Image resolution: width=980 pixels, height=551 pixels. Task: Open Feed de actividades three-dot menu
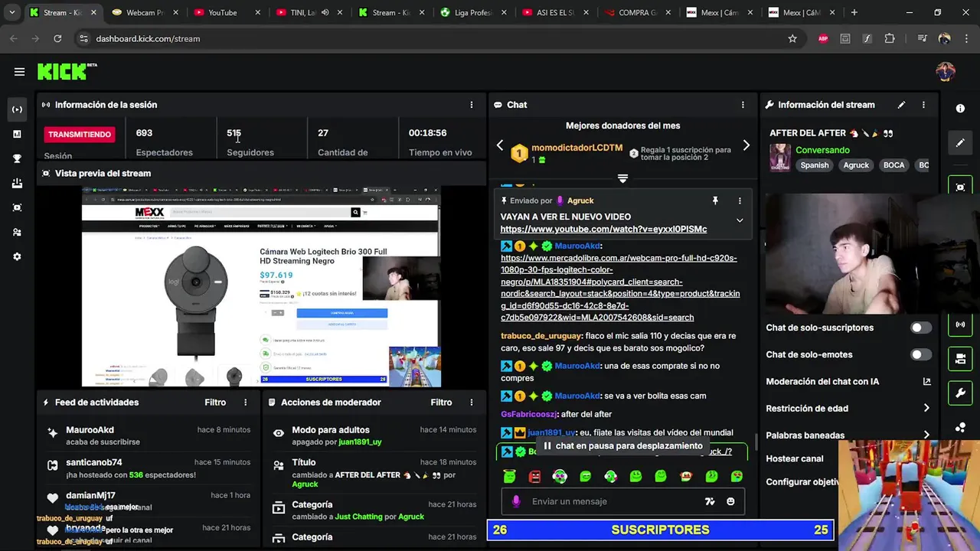[x=246, y=403]
